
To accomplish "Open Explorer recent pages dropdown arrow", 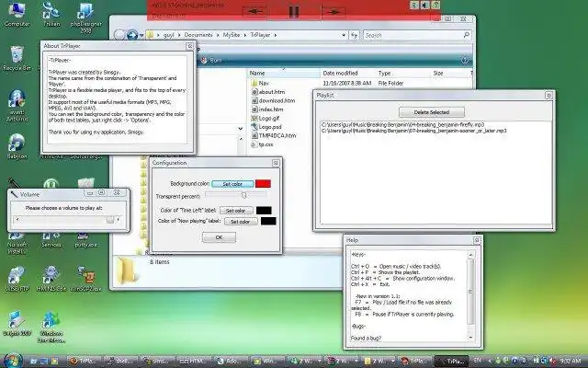I will 141,35.
